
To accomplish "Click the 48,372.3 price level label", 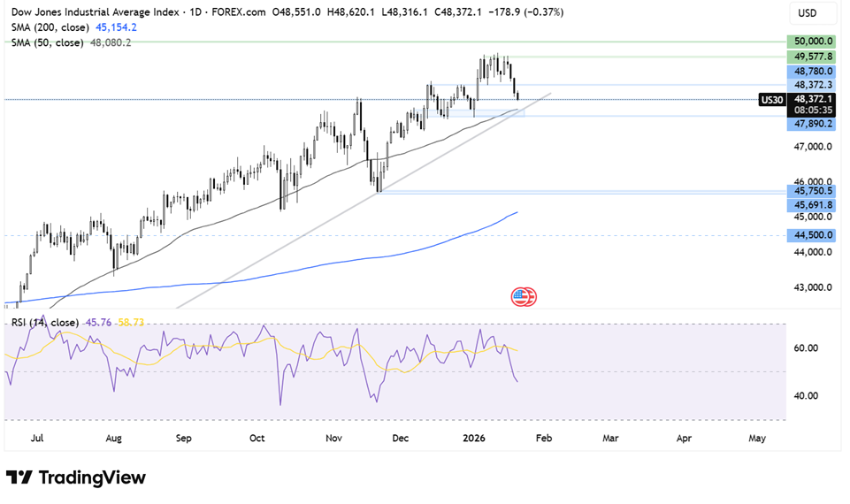I will pos(811,85).
